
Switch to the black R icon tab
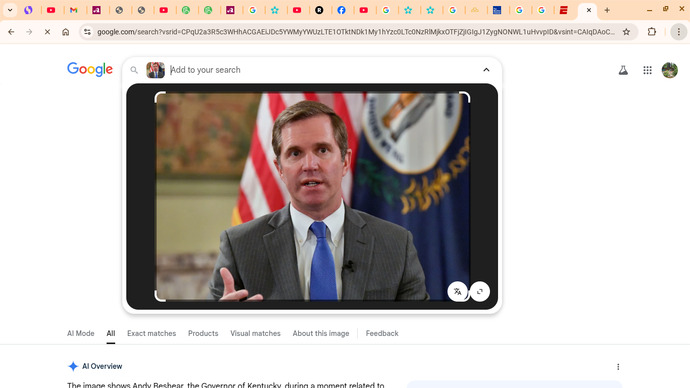tap(319, 10)
